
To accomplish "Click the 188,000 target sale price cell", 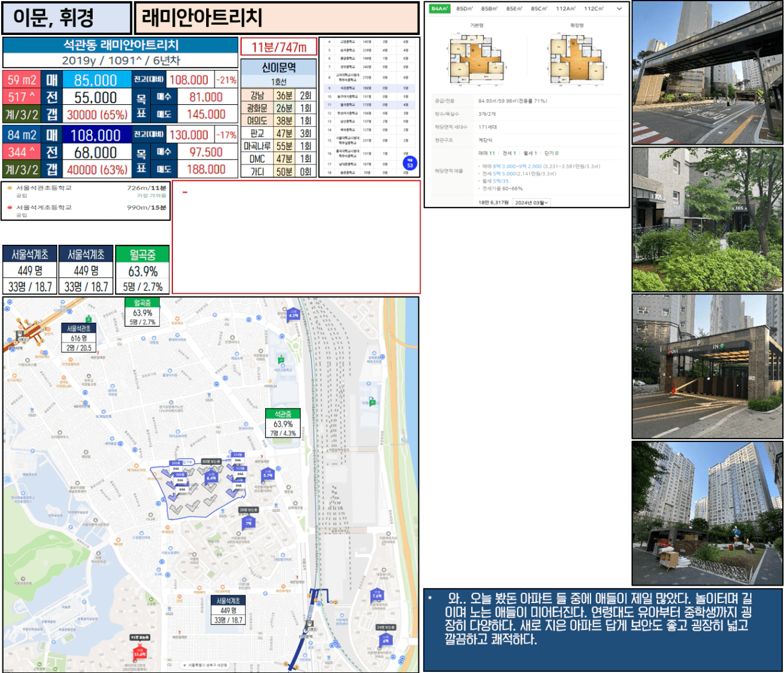I will click(x=206, y=169).
